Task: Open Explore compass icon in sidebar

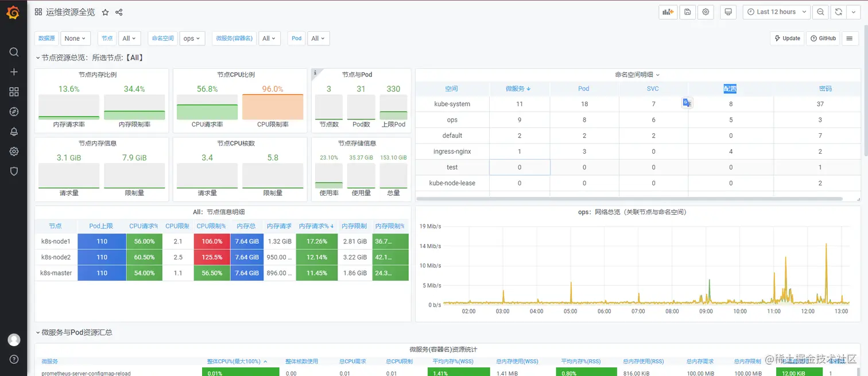Action: click(x=14, y=112)
